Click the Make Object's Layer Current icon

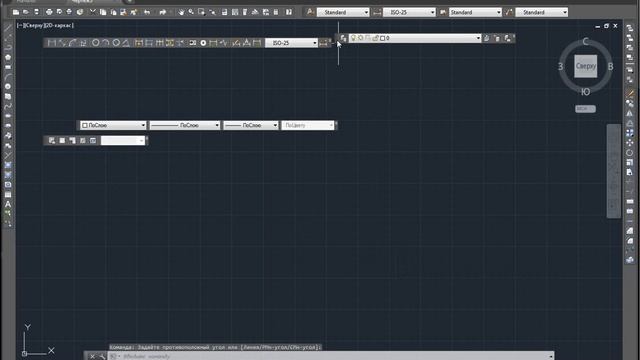tap(487, 38)
